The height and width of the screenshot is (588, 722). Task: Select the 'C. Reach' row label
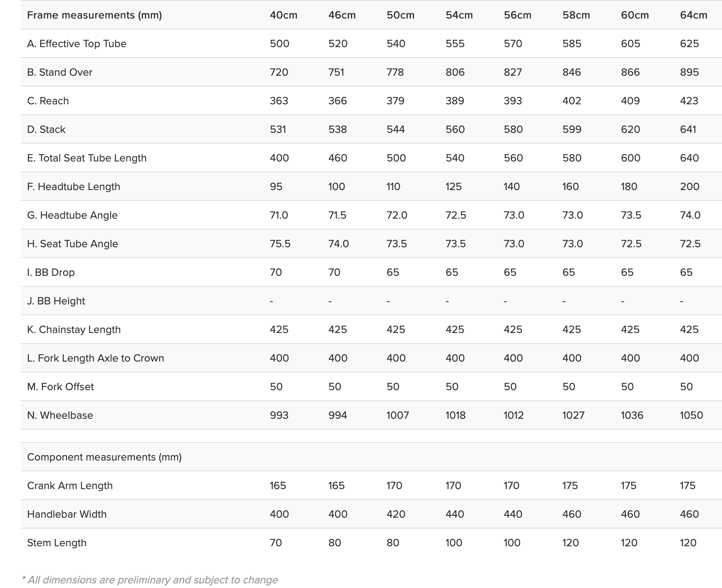coord(48,101)
